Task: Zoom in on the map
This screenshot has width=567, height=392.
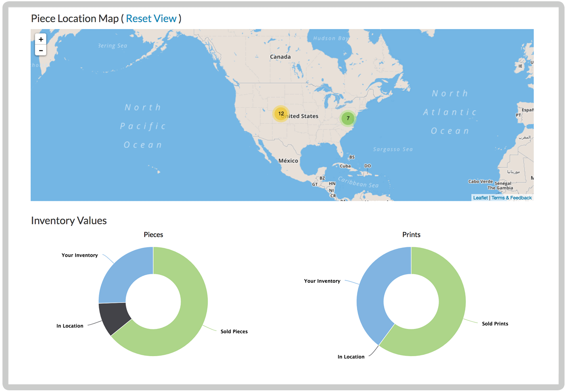Action: [x=41, y=39]
